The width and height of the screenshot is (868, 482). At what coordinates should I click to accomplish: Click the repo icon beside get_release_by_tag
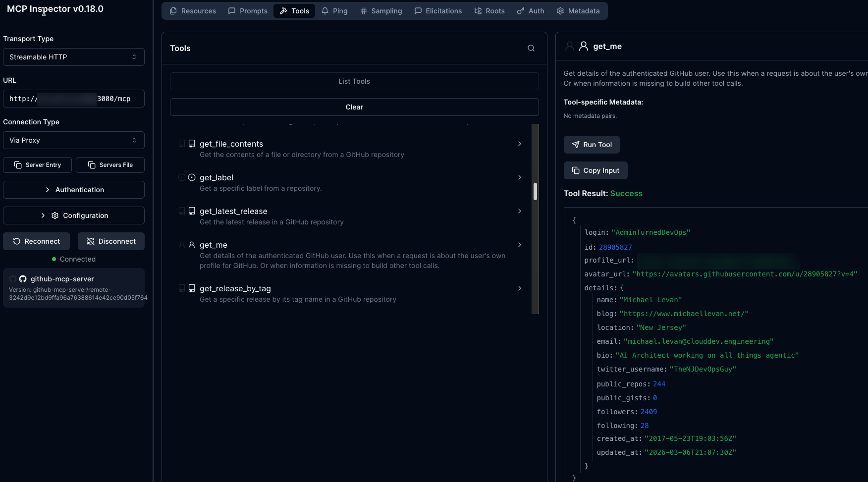click(x=192, y=288)
